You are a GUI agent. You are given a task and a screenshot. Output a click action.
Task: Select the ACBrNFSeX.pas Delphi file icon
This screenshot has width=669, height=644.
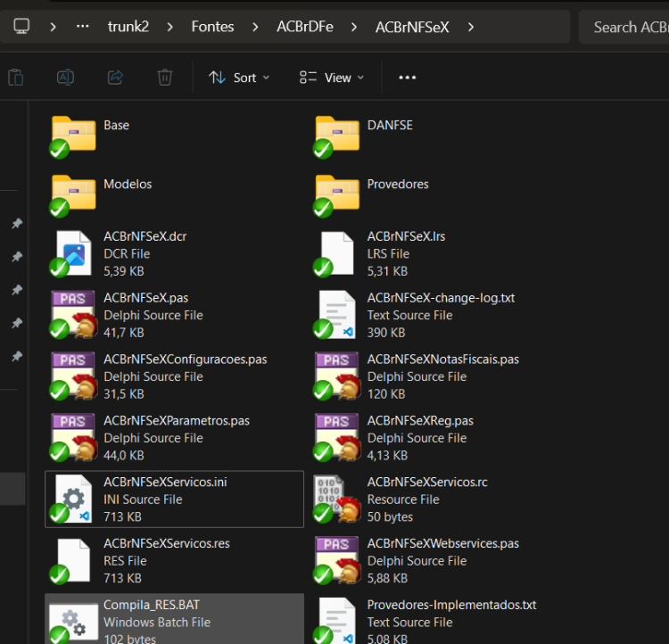pos(73,315)
